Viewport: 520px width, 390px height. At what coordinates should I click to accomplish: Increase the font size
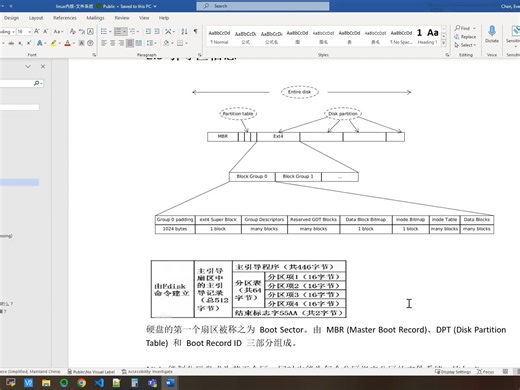(x=37, y=31)
